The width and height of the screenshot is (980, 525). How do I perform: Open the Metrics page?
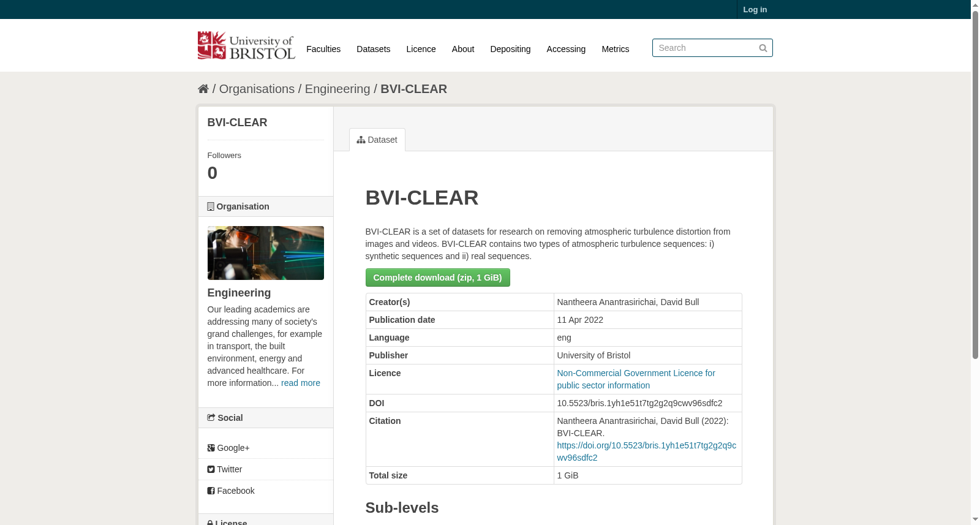pos(616,49)
